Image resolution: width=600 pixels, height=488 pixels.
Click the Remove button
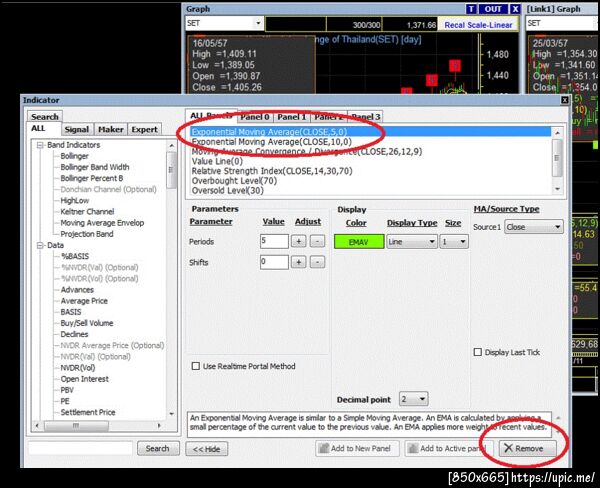[x=528, y=448]
